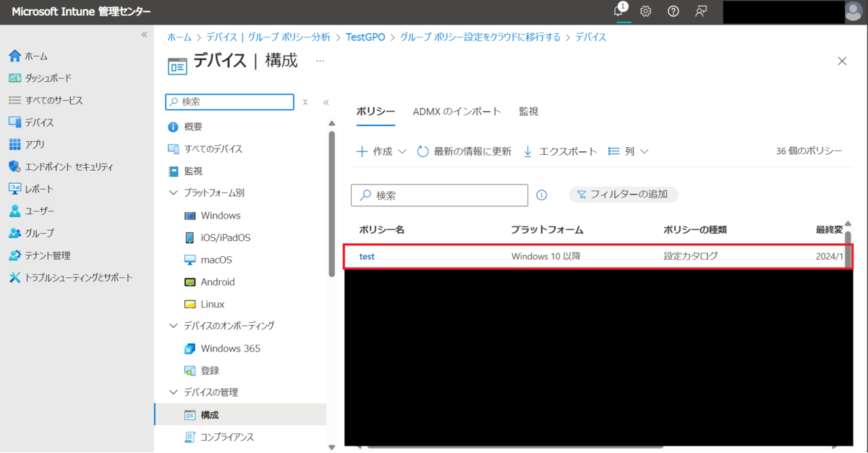Click the info icon beside policy search
The width and height of the screenshot is (868, 453).
(x=542, y=195)
